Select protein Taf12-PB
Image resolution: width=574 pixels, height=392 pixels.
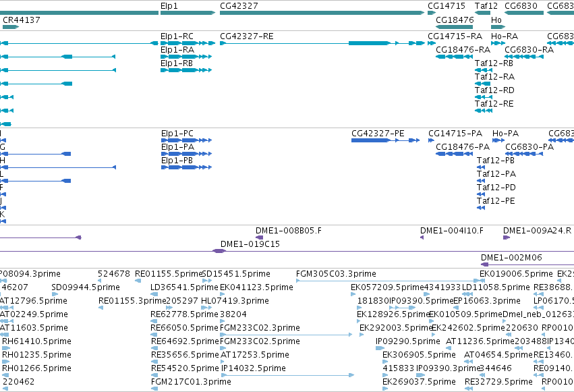click(481, 167)
